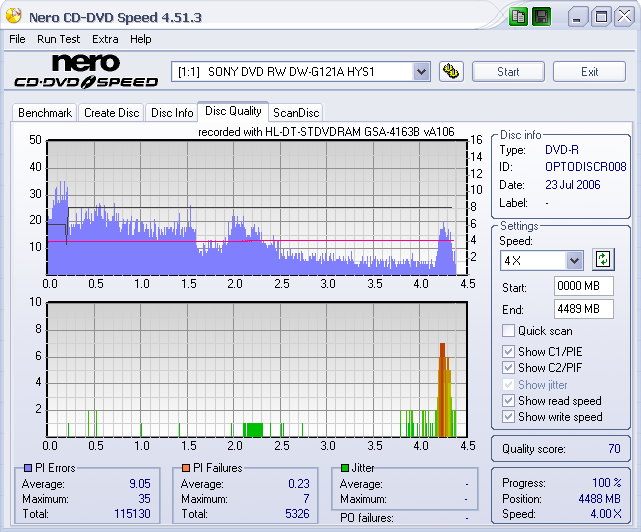Expand the SONY DVD RW drive dropdown
641x532 pixels.
pyautogui.click(x=421, y=71)
